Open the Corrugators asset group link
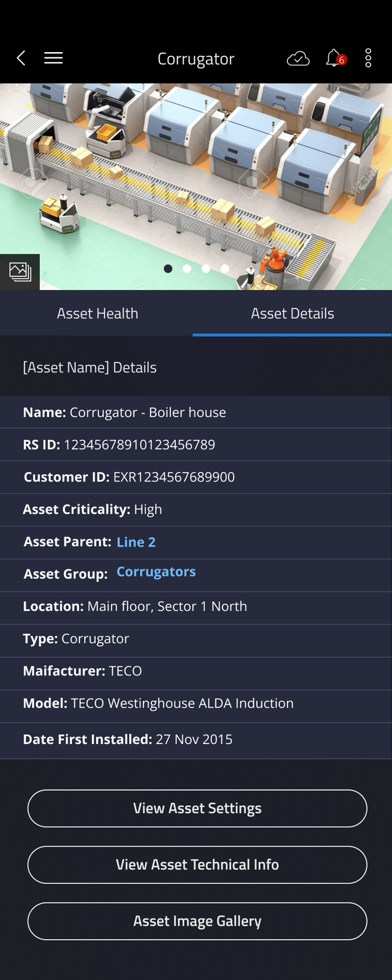The width and height of the screenshot is (392, 980). 156,572
